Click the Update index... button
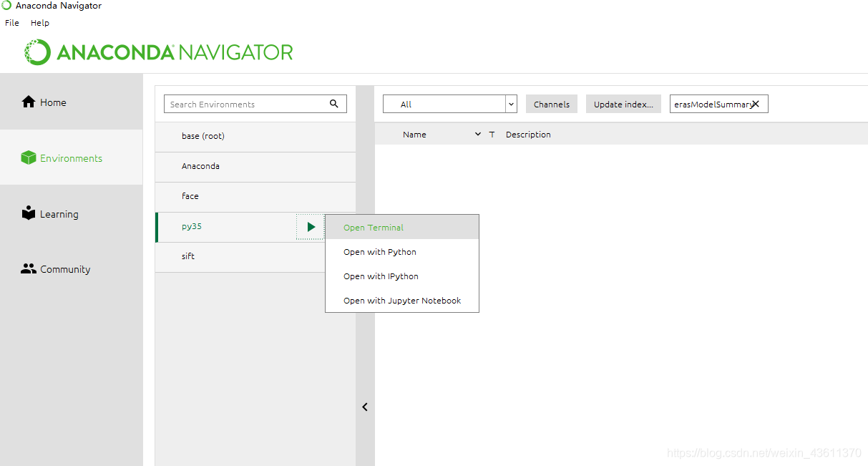The image size is (868, 466). click(623, 104)
